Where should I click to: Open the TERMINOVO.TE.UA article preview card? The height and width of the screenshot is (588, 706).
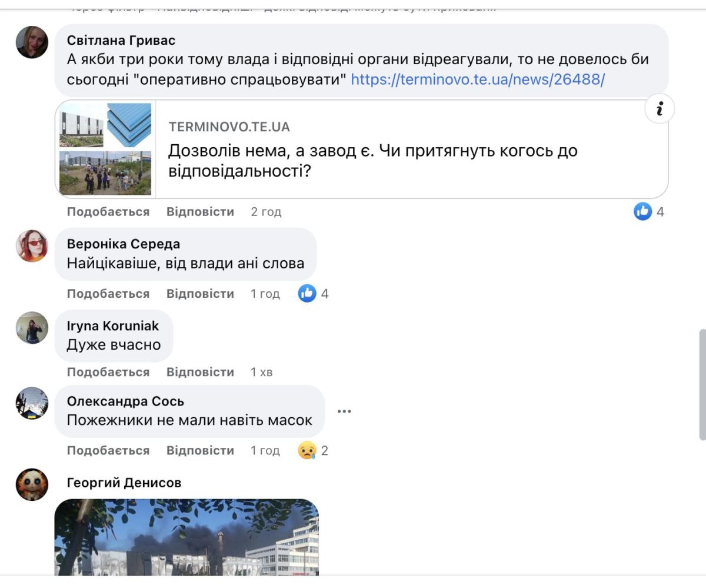(x=361, y=149)
